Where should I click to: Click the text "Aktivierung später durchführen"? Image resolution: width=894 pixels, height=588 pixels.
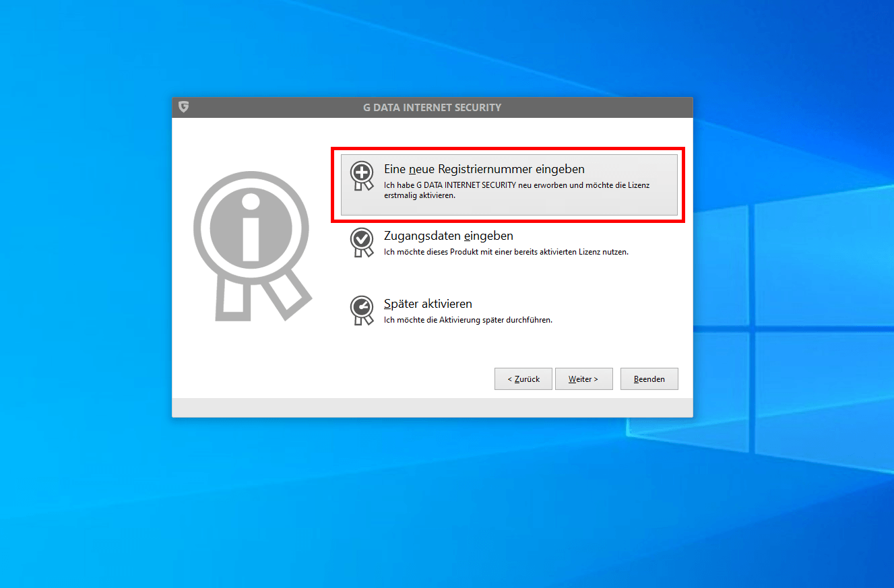click(468, 320)
